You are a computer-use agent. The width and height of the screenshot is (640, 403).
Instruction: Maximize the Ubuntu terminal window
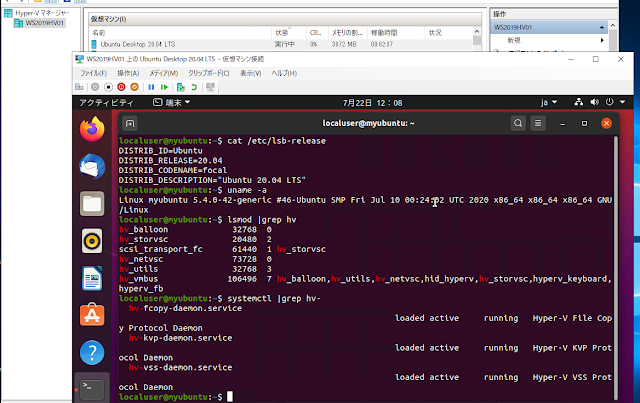pos(584,123)
